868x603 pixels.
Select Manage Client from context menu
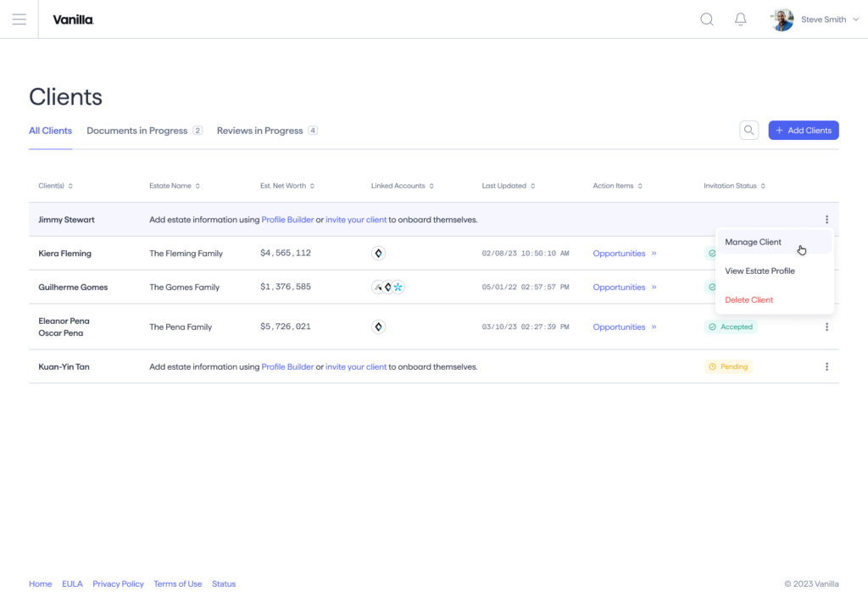[753, 243]
